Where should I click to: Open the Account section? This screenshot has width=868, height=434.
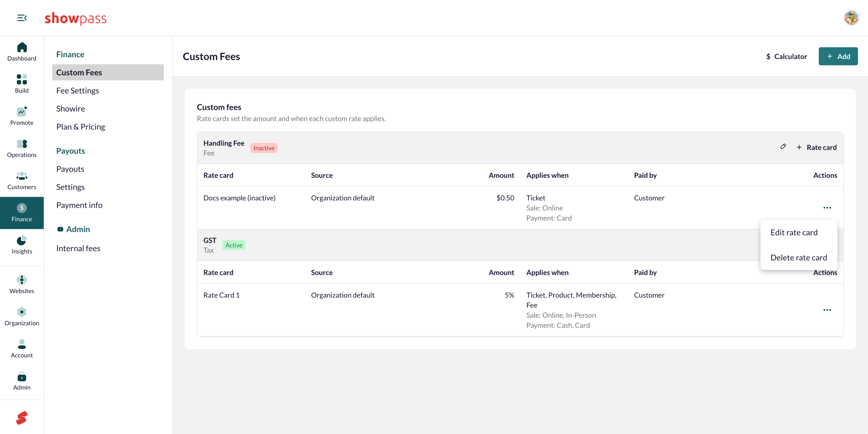pyautogui.click(x=22, y=349)
